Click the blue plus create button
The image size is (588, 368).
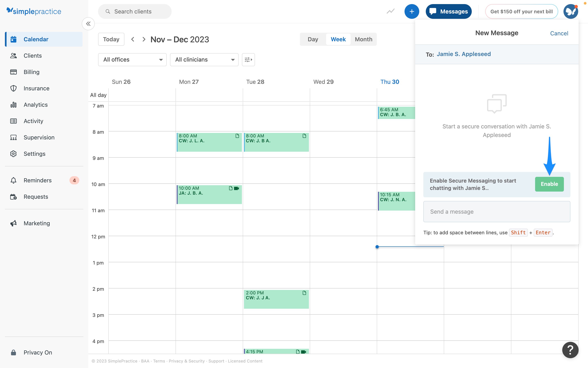click(411, 11)
